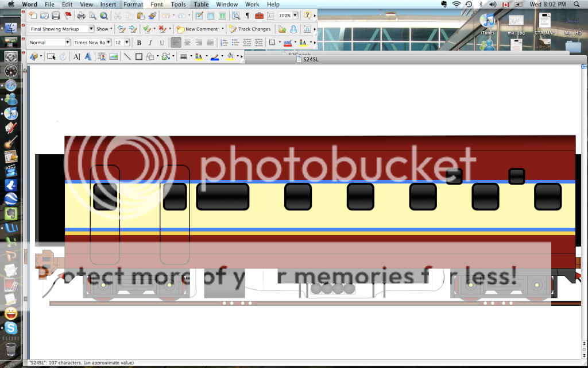Screen dimensions: 588x368
Task: Open the Table menu
Action: pyautogui.click(x=201, y=5)
